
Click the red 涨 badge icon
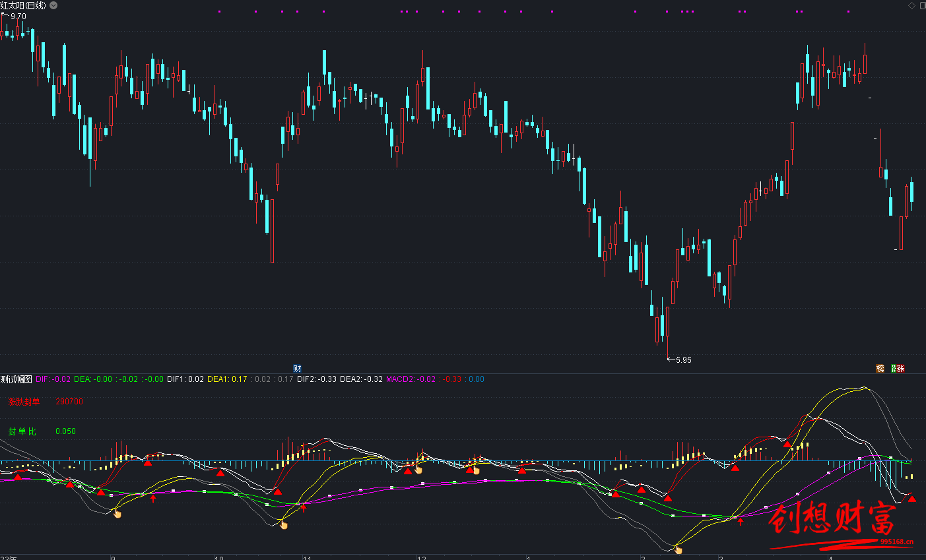(901, 369)
